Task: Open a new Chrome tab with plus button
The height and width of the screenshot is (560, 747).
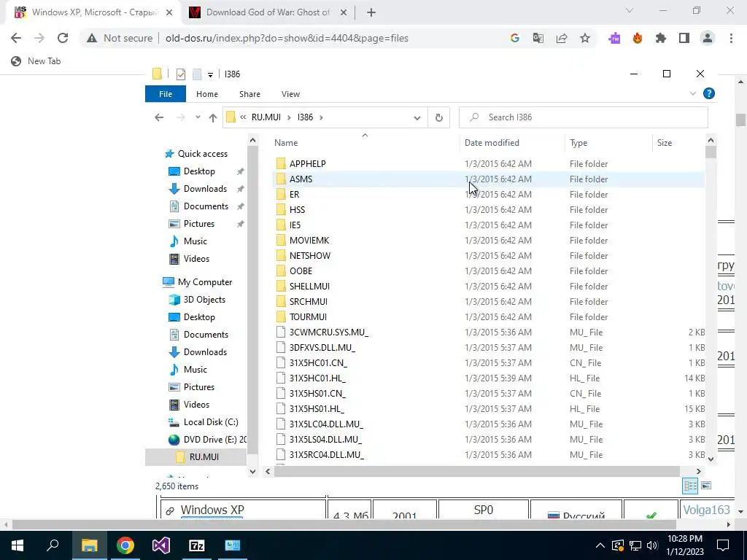Action: click(x=371, y=12)
